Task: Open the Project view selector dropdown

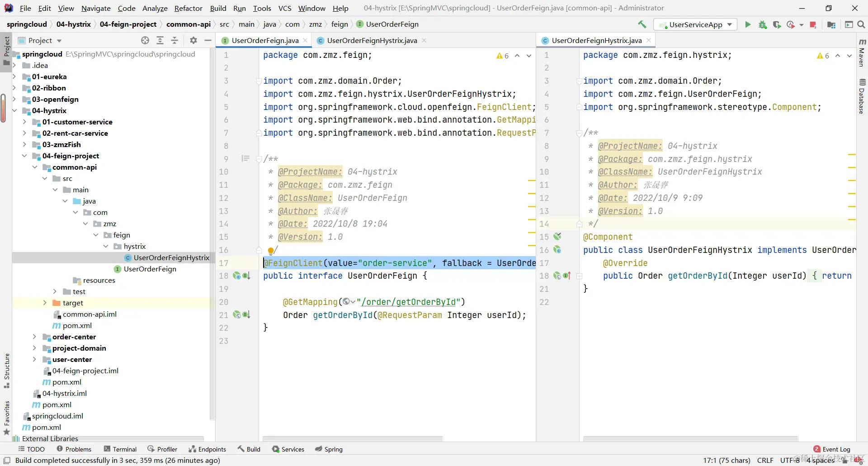Action: tap(40, 40)
